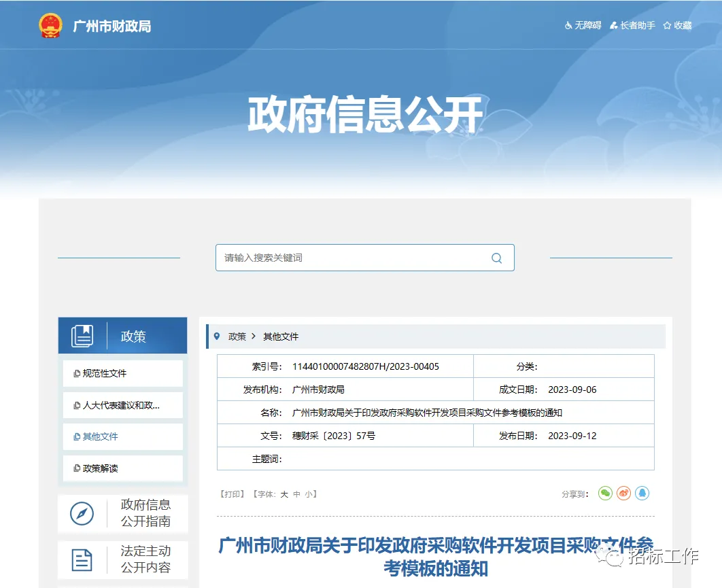Set font size to 小

309,494
